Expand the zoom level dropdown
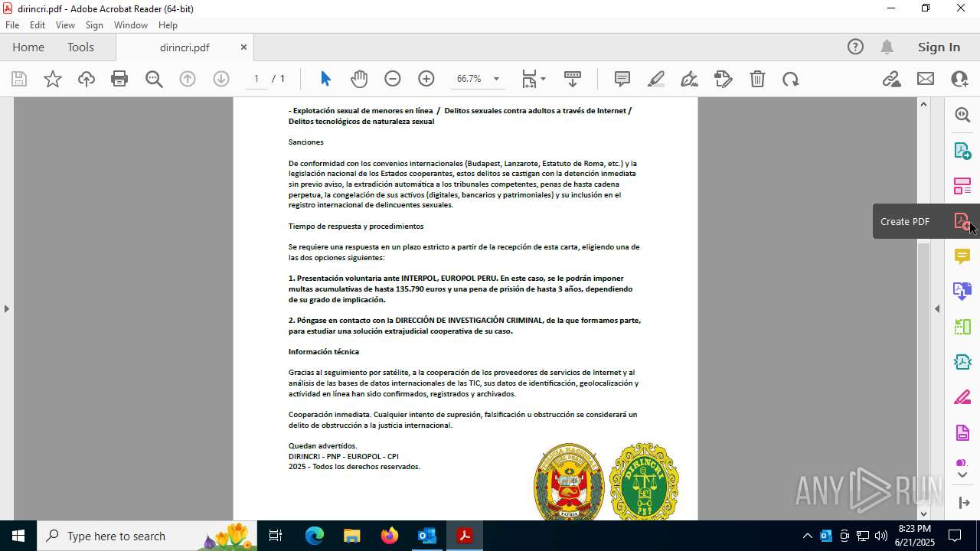 pos(496,79)
